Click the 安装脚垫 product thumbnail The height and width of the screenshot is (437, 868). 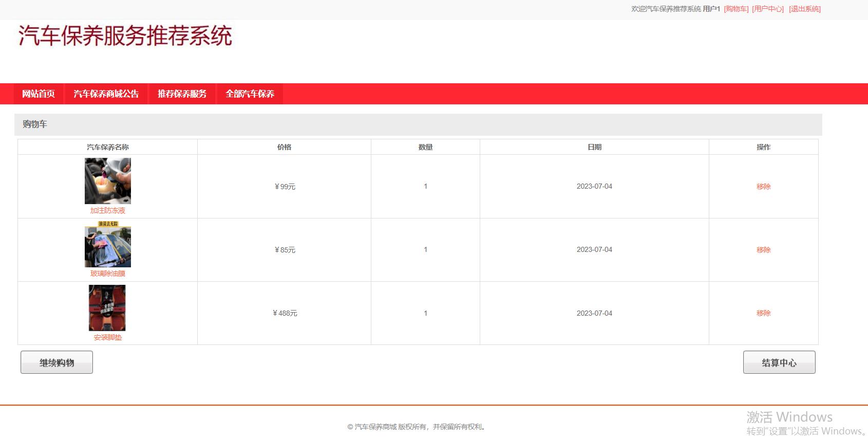pos(107,308)
